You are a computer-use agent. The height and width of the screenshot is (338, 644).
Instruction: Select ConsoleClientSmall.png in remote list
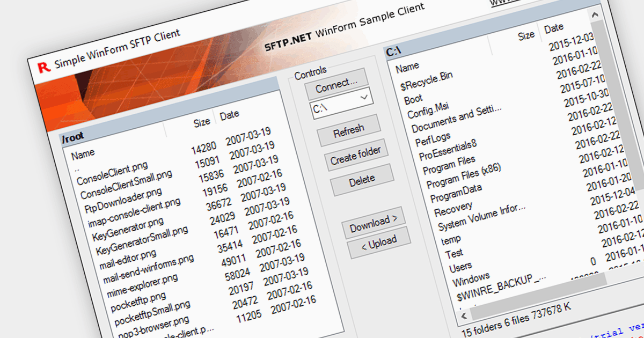pos(126,183)
